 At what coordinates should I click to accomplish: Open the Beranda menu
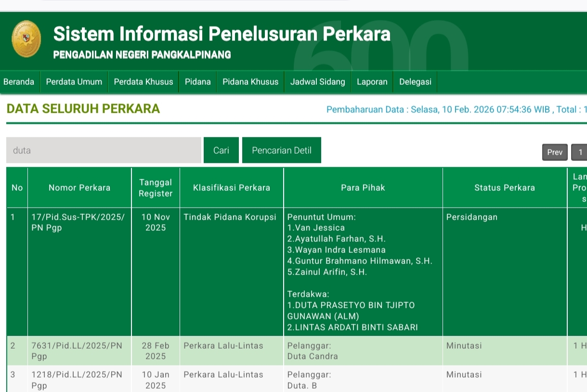coord(19,82)
